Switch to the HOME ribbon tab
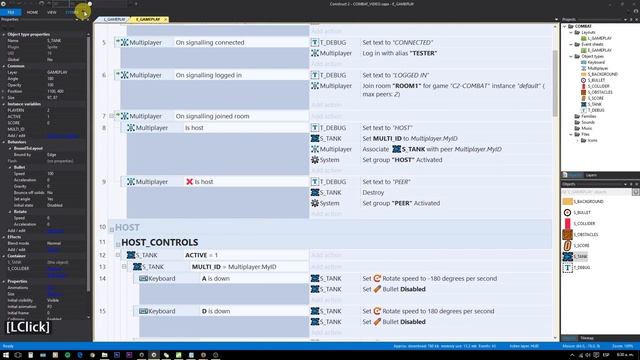The image size is (640, 360). 32,12
